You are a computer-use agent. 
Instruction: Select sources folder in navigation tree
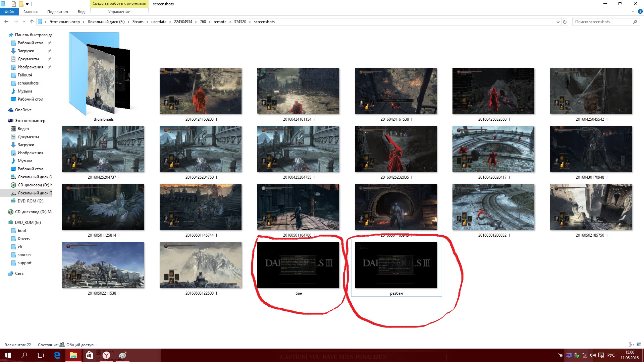24,255
